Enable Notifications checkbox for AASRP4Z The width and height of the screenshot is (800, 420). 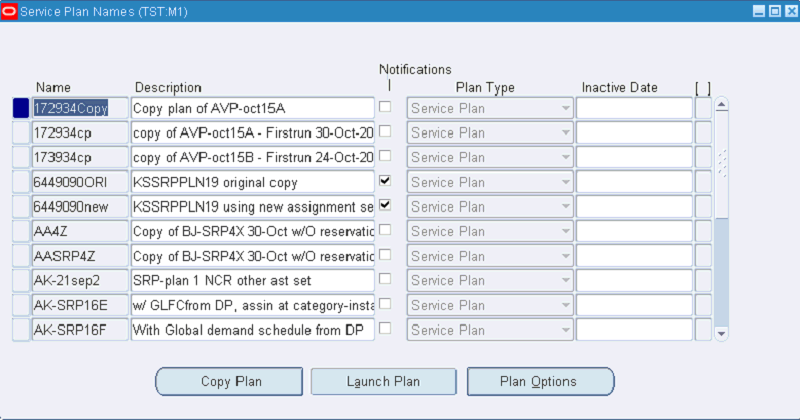[385, 254]
